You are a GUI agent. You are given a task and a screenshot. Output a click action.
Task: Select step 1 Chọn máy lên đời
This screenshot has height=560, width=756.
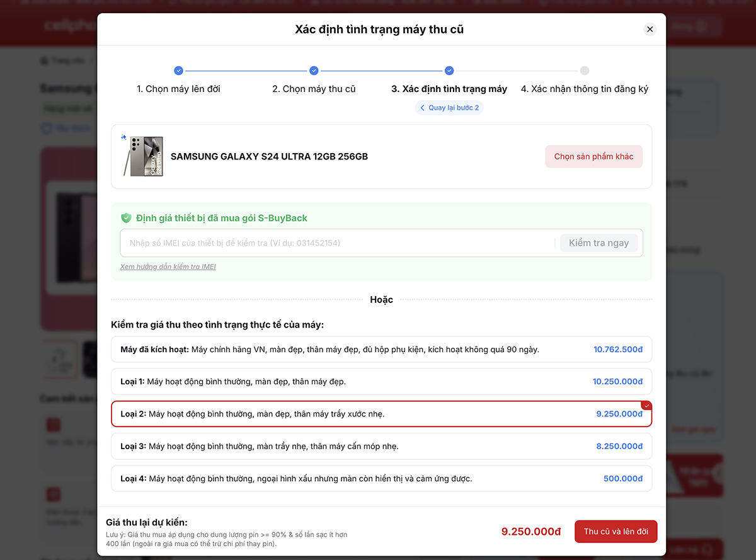pyautogui.click(x=178, y=89)
